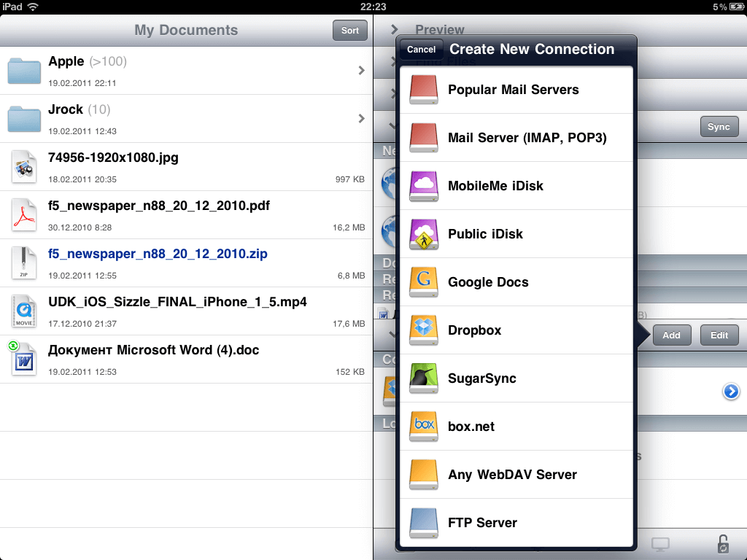Click the MobileMe iDisk cloud icon
The width and height of the screenshot is (747, 560).
tap(424, 186)
